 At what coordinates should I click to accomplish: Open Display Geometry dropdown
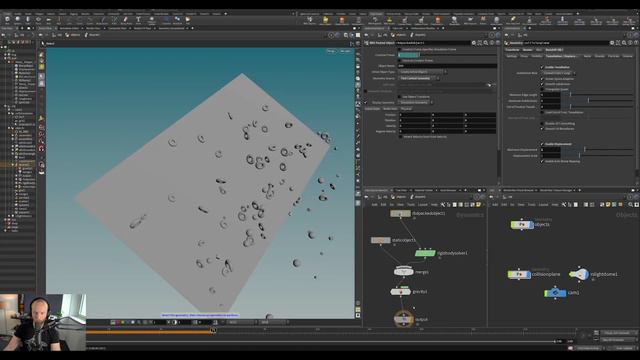pos(415,102)
